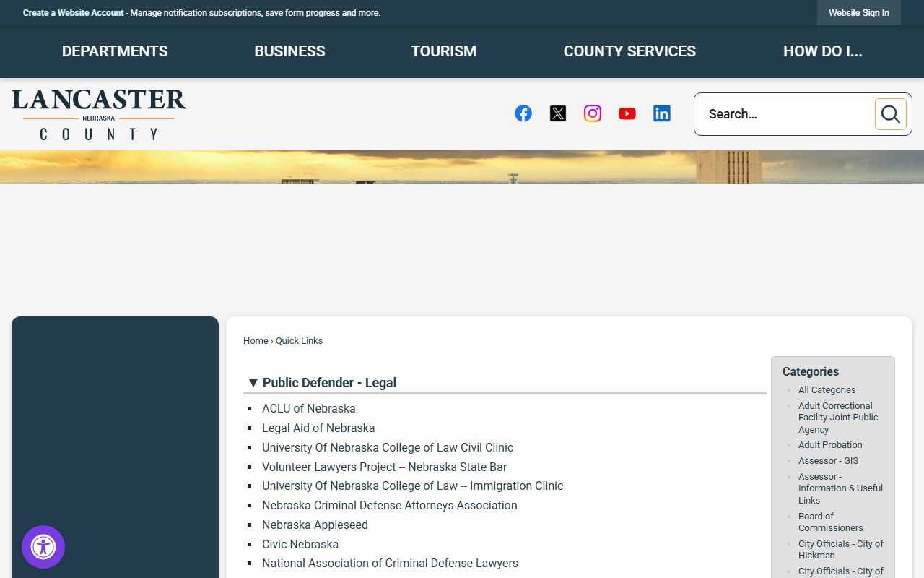Open the X (Twitter) social icon

[558, 113]
